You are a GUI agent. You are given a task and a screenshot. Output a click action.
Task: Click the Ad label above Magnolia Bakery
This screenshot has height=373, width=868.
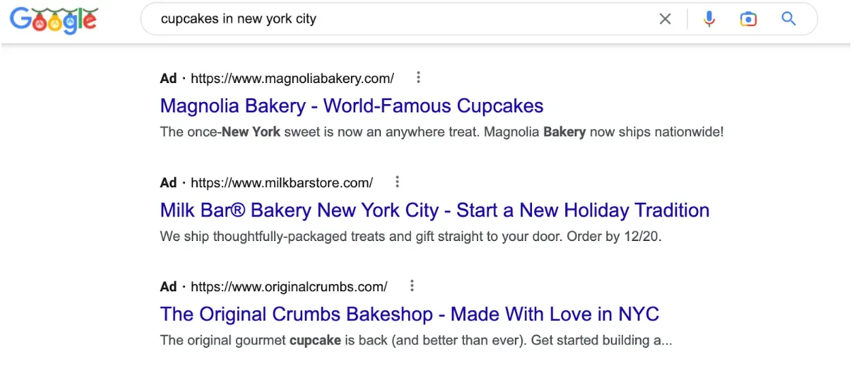pos(168,78)
